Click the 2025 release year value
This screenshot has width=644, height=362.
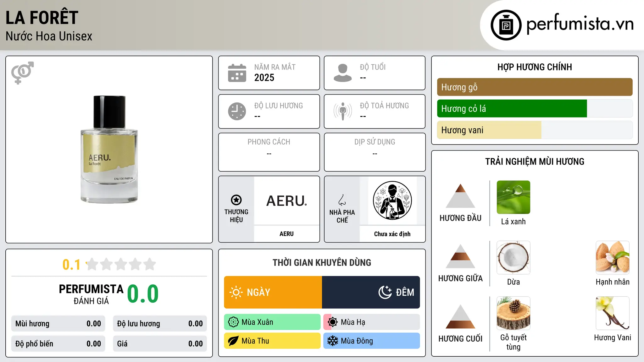pos(264,78)
